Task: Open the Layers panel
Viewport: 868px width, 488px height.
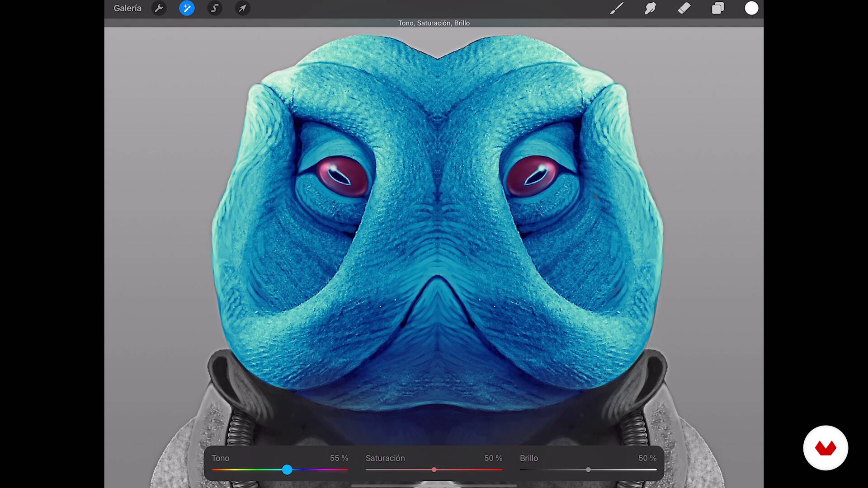Action: 718,8
